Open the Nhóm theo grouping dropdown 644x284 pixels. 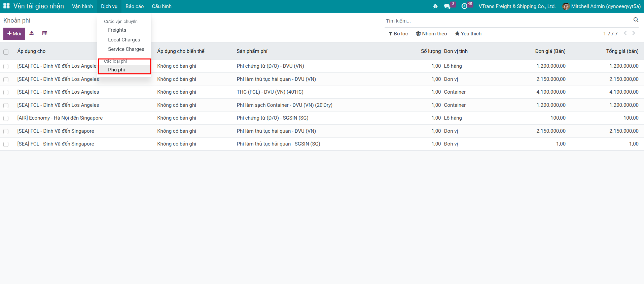pos(431,34)
